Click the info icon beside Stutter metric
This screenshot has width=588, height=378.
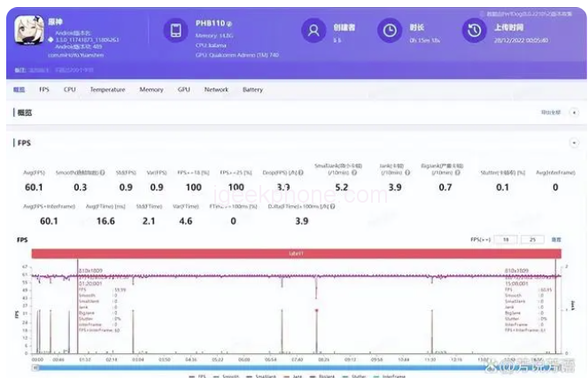523,173
